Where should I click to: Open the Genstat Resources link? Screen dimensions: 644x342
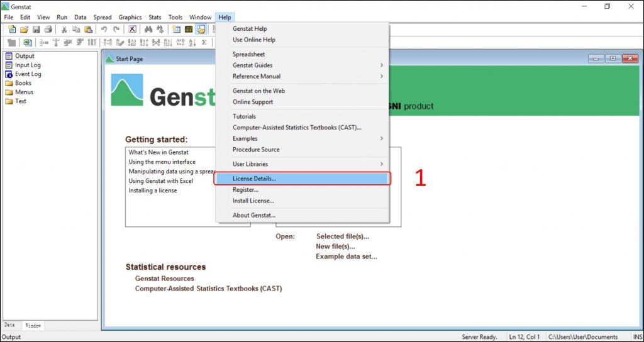point(165,279)
